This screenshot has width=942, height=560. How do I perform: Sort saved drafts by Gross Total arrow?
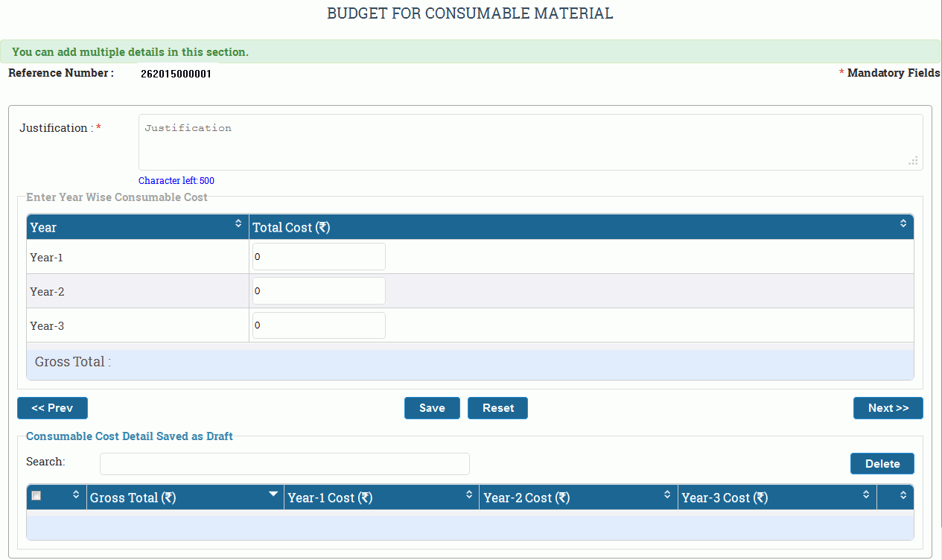273,494
